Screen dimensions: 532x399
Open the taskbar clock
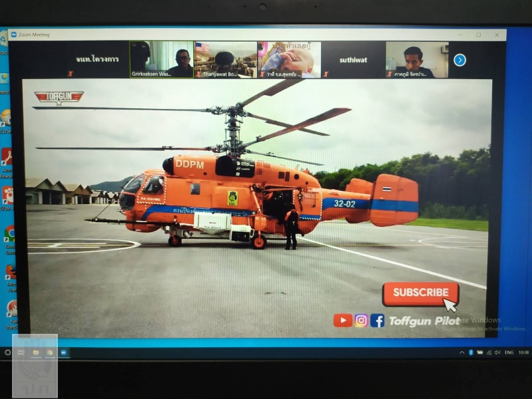(523, 352)
